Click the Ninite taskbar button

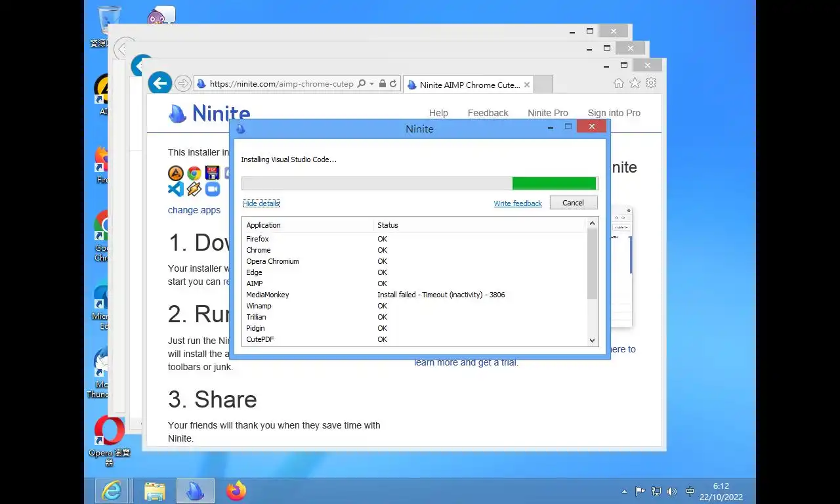coord(196,491)
